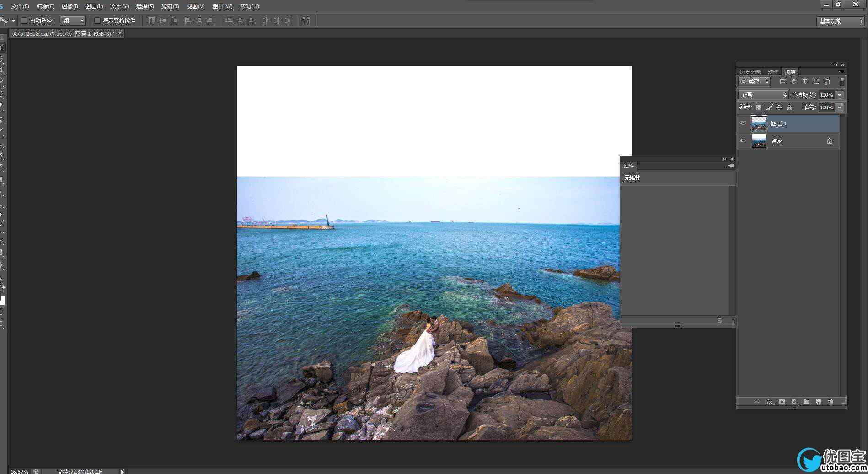The width and height of the screenshot is (868, 474).
Task: Open the 正常 blend mode dropdown
Action: click(763, 95)
